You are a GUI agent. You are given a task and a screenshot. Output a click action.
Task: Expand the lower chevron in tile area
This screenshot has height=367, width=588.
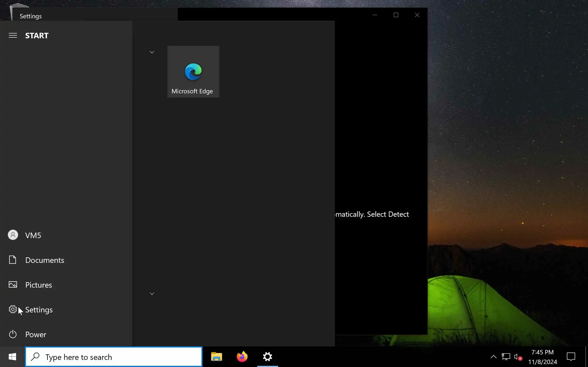[152, 294]
